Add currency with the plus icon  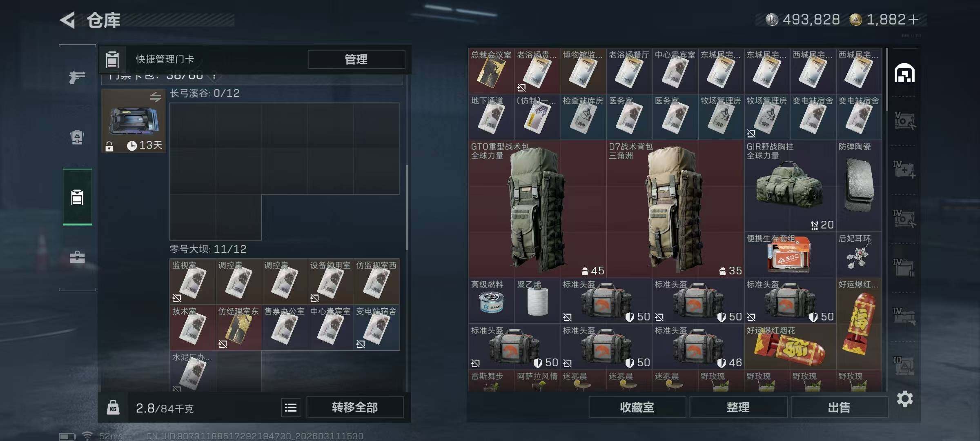914,19
